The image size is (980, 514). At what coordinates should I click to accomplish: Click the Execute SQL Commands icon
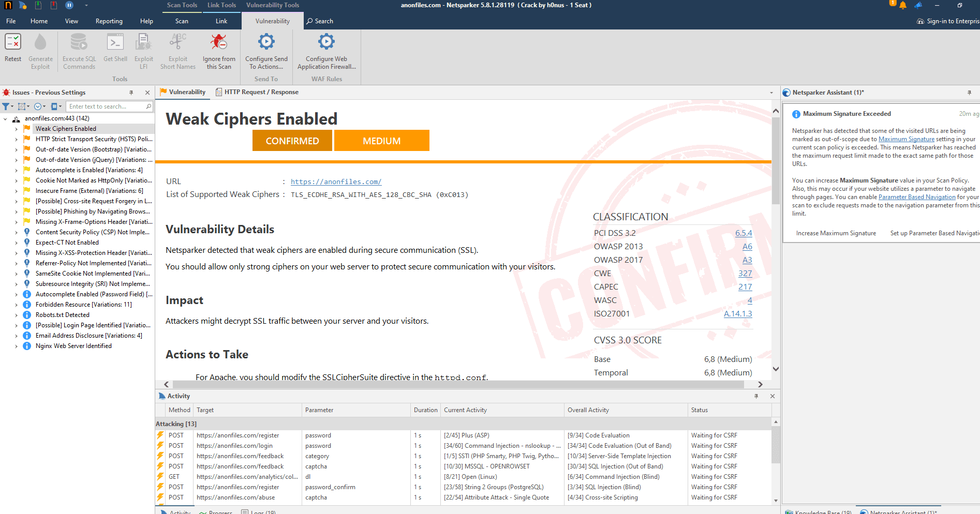click(x=79, y=51)
